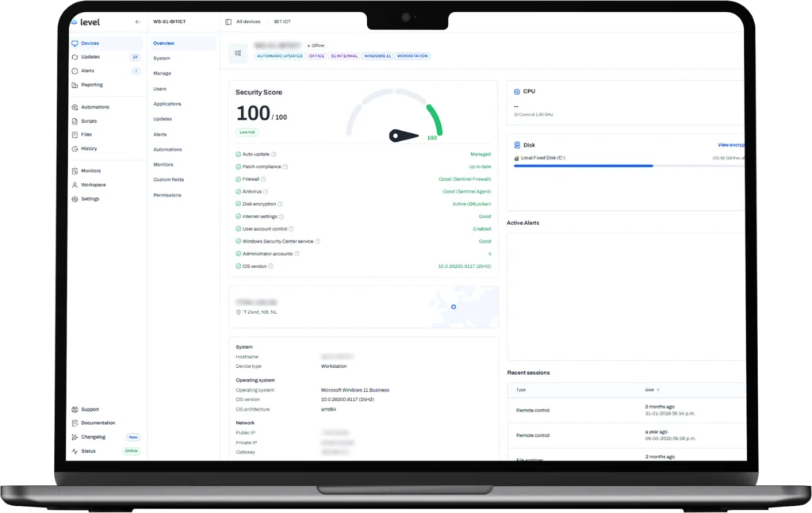The image size is (812, 513).
Task: Open Workspace via its person icon
Action: pyautogui.click(x=75, y=185)
